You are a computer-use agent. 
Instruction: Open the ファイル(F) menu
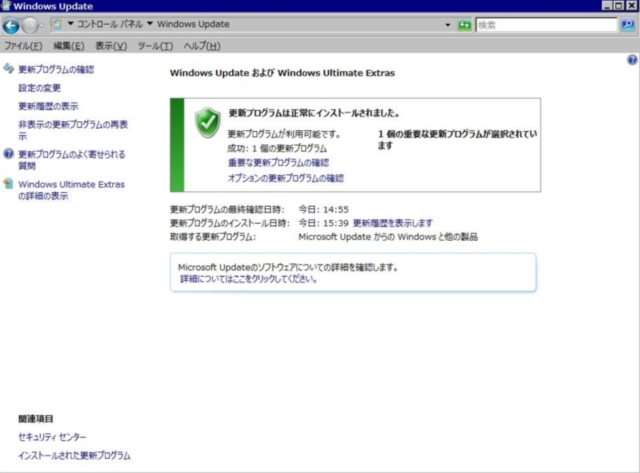click(23, 46)
